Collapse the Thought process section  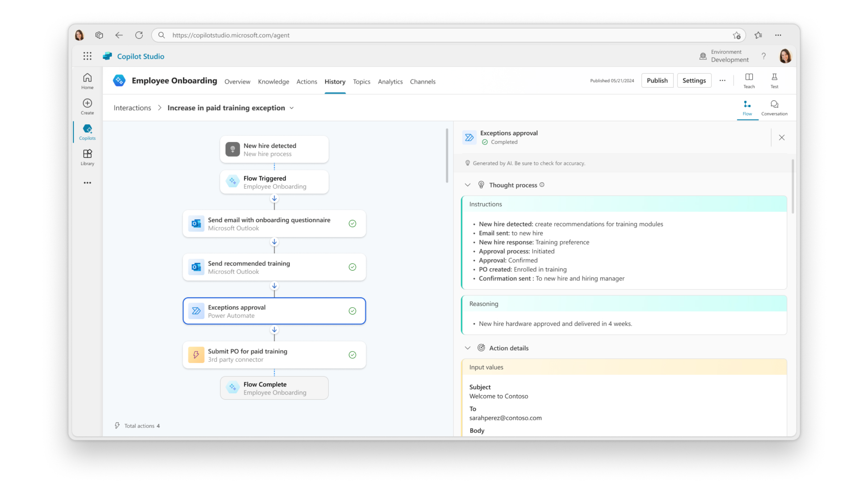pos(467,185)
